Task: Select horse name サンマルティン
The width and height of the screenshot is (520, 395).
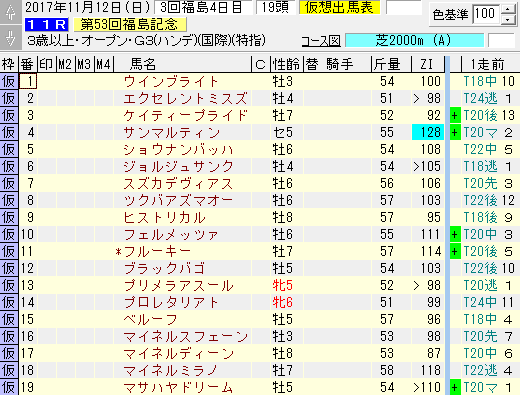Action: 172,133
